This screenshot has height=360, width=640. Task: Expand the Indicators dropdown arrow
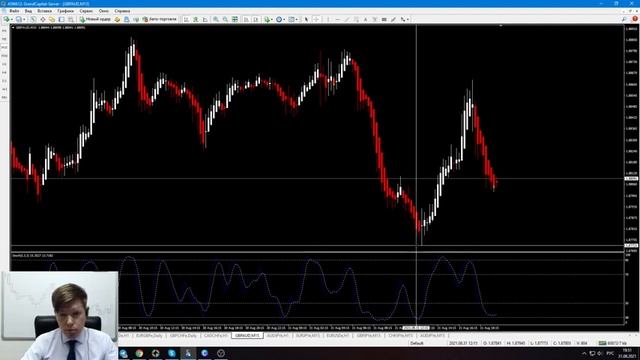pos(272,19)
